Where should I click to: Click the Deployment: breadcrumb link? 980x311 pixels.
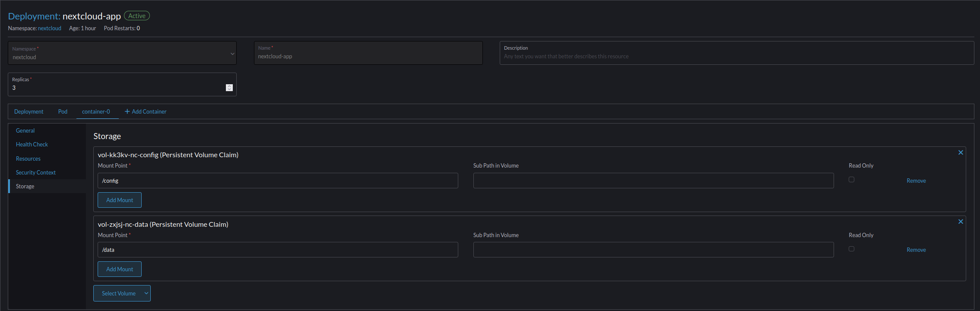click(34, 16)
